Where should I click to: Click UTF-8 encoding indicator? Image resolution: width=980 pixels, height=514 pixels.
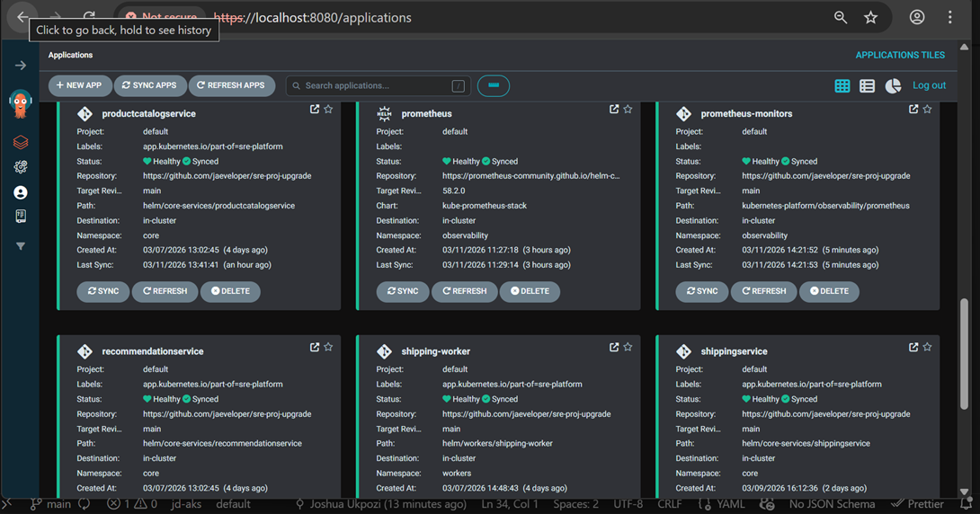pos(628,504)
